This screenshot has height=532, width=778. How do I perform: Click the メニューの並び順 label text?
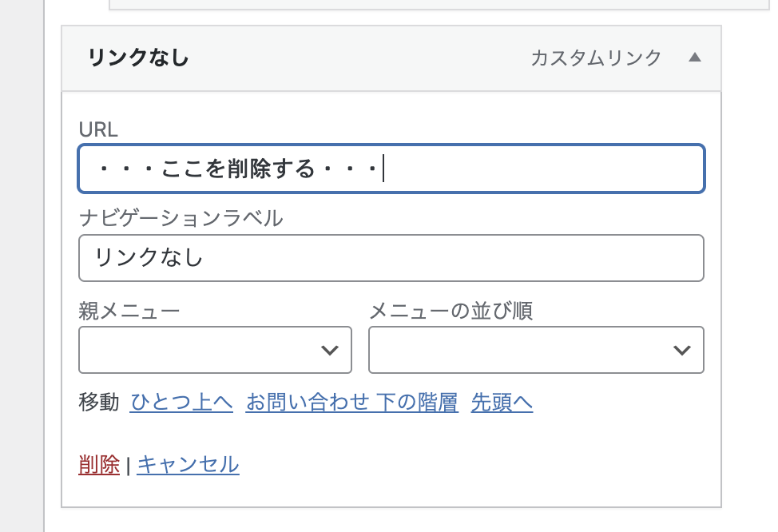point(451,311)
